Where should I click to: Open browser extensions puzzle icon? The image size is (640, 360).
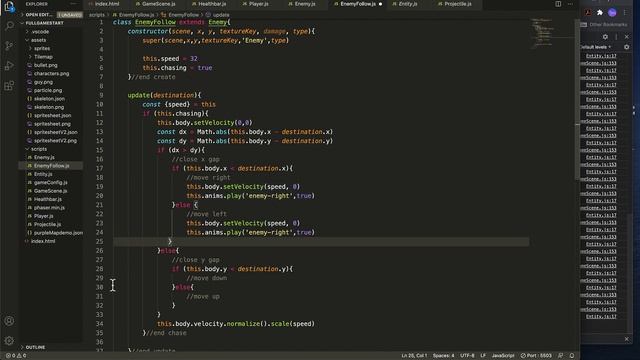[x=600, y=13]
